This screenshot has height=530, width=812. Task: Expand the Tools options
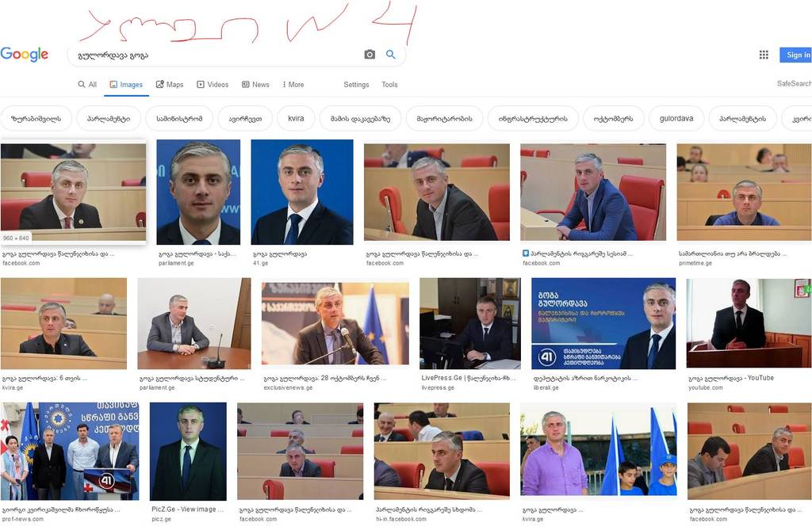pos(389,84)
